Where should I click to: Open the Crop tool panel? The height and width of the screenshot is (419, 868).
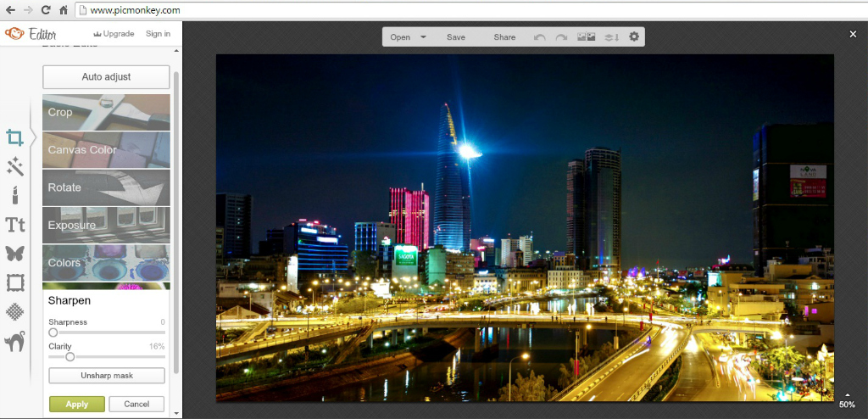point(106,112)
